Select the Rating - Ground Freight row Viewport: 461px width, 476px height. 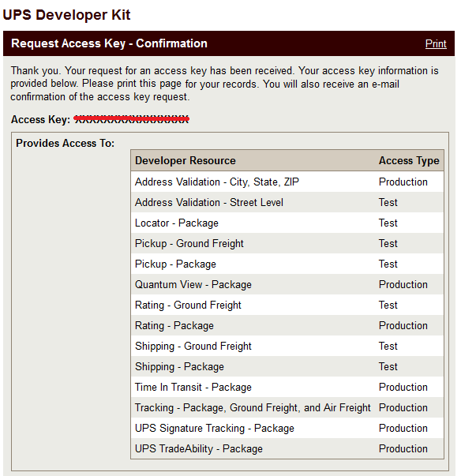point(287,305)
